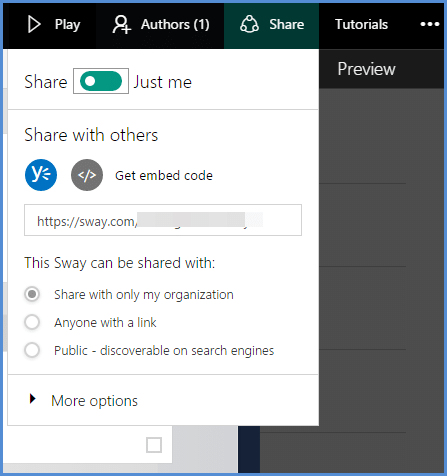The height and width of the screenshot is (476, 447).
Task: Expand More options section
Action: click(83, 400)
